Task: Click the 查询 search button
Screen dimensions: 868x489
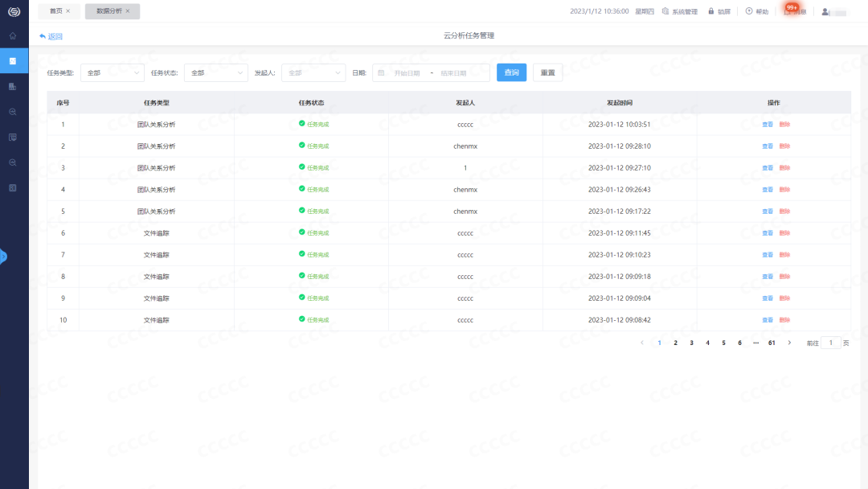Action: pyautogui.click(x=511, y=72)
